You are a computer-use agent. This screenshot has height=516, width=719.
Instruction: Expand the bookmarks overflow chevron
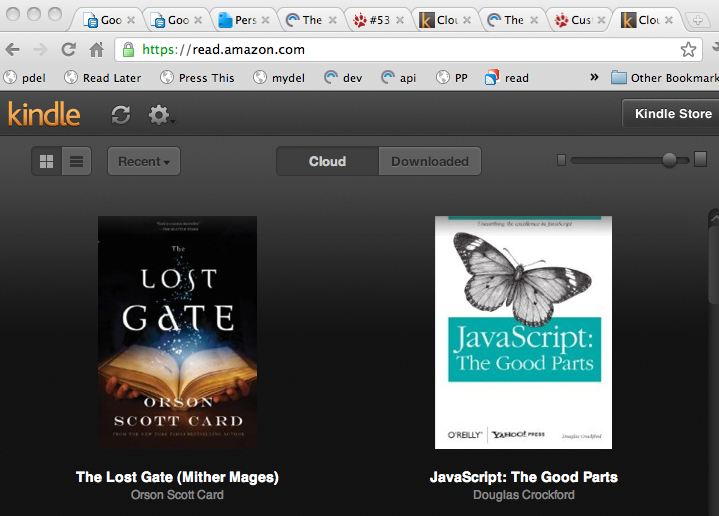click(594, 78)
